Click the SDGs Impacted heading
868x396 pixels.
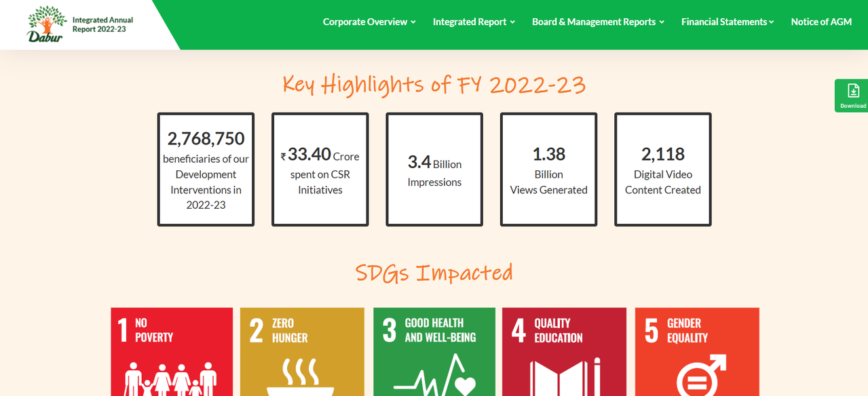coord(434,273)
